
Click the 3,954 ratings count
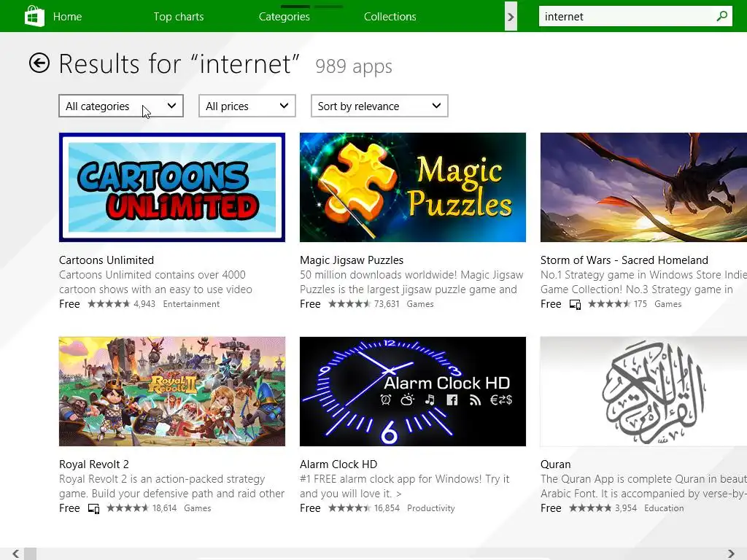pos(625,508)
